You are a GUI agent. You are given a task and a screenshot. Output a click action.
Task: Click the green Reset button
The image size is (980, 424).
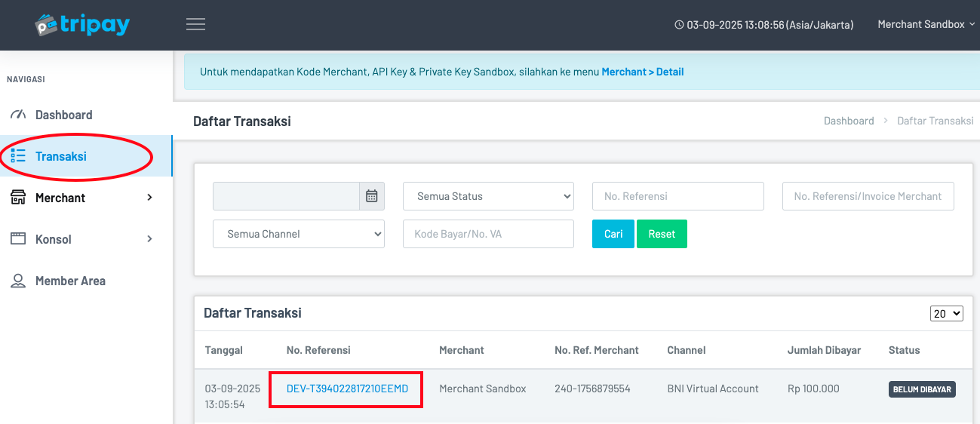click(662, 234)
